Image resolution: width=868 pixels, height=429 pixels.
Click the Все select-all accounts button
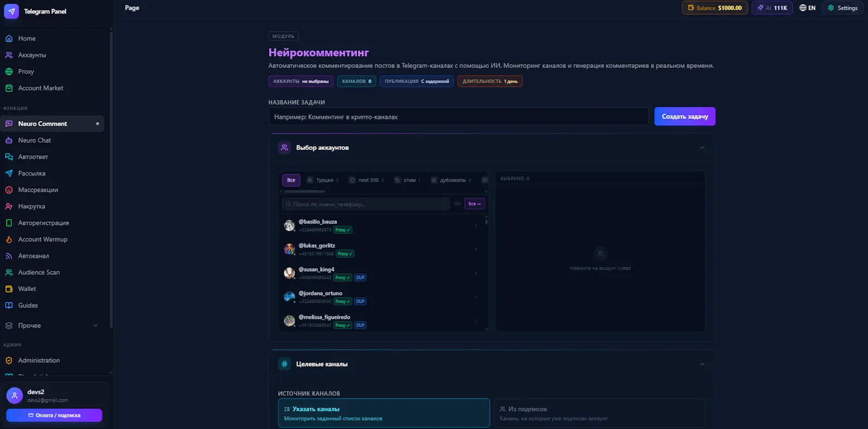click(475, 204)
